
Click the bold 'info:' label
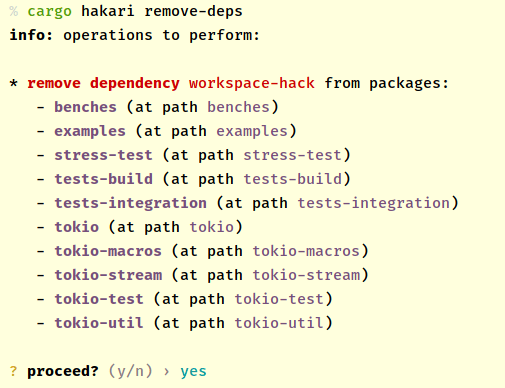tap(31, 35)
